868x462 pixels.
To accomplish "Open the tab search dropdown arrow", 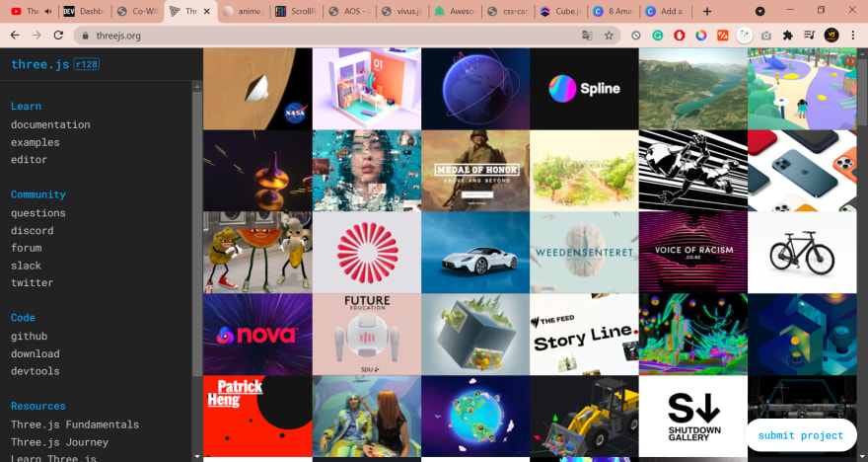I will pyautogui.click(x=760, y=11).
